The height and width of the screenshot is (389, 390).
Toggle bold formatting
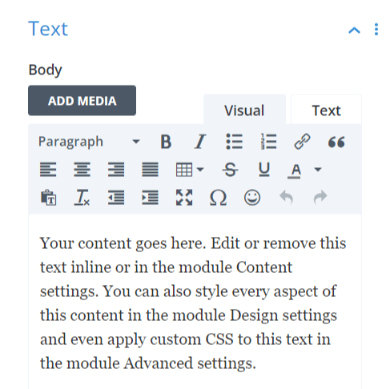[x=166, y=142]
